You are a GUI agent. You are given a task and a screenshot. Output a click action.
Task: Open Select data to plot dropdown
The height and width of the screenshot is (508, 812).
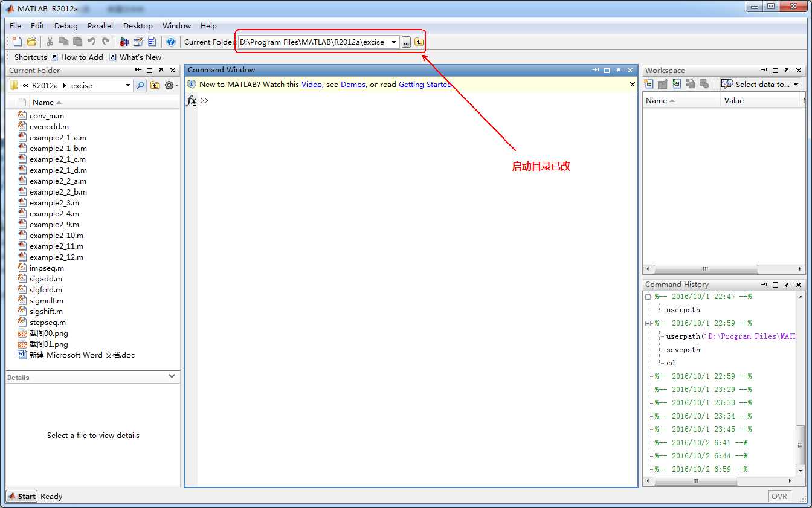tap(761, 84)
